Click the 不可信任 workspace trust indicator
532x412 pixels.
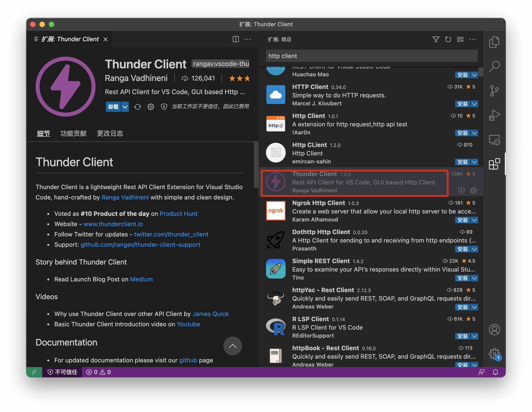[62, 372]
